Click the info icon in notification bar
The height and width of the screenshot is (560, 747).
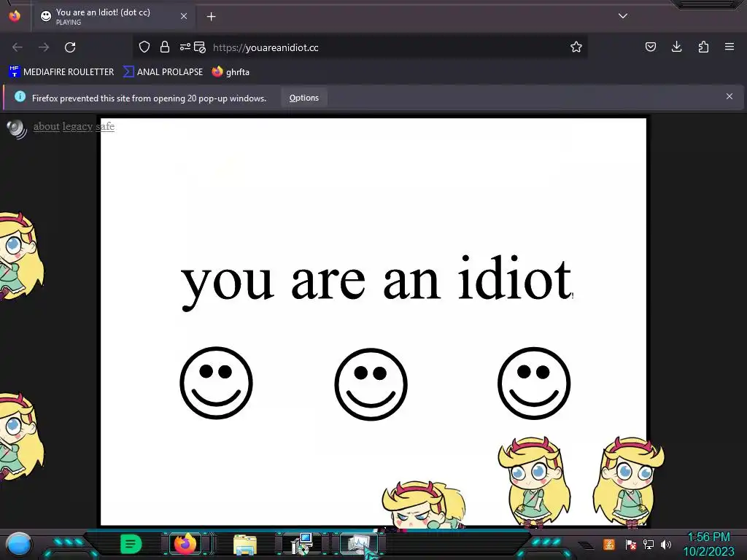20,97
